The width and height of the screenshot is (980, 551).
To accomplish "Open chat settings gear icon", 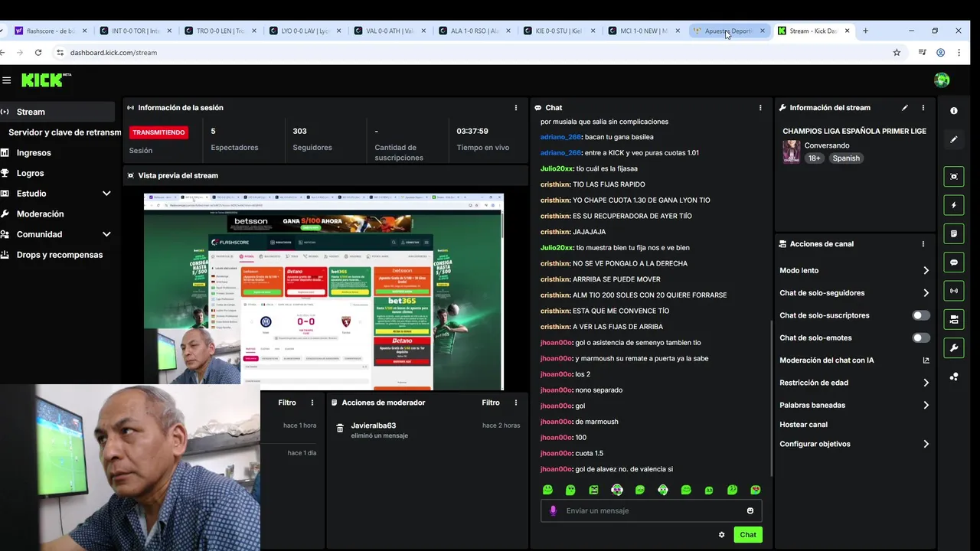I will 721,535.
